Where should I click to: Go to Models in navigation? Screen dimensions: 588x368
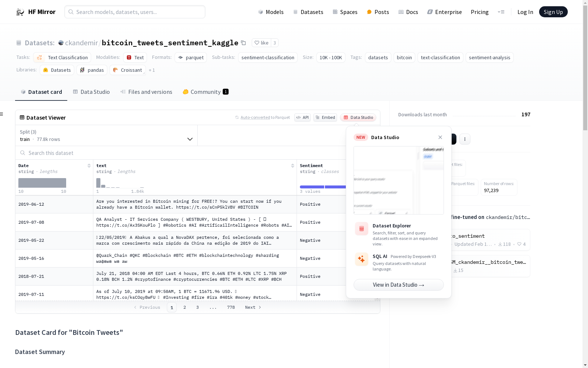(x=271, y=12)
